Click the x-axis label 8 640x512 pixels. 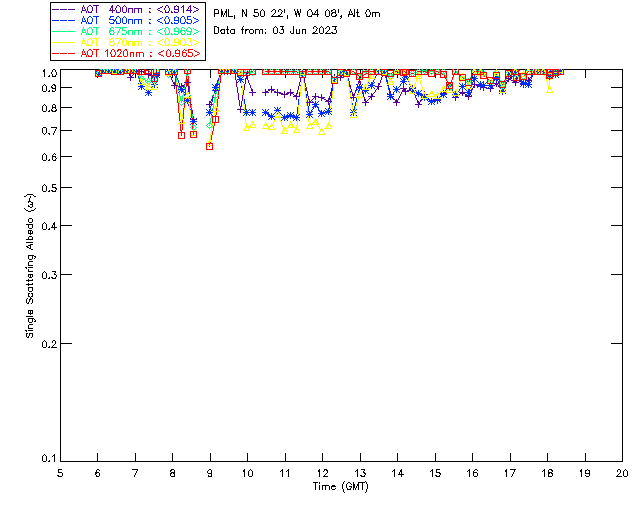pos(173,473)
